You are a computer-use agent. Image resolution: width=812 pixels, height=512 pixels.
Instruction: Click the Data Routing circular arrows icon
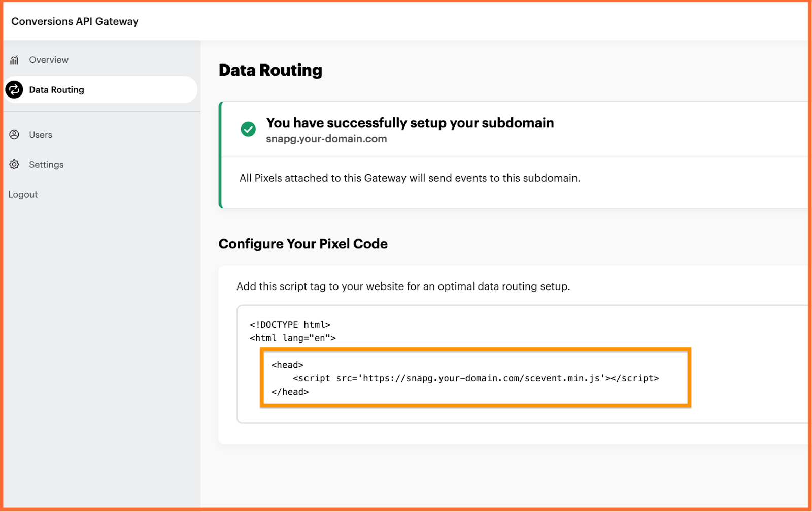(x=14, y=90)
